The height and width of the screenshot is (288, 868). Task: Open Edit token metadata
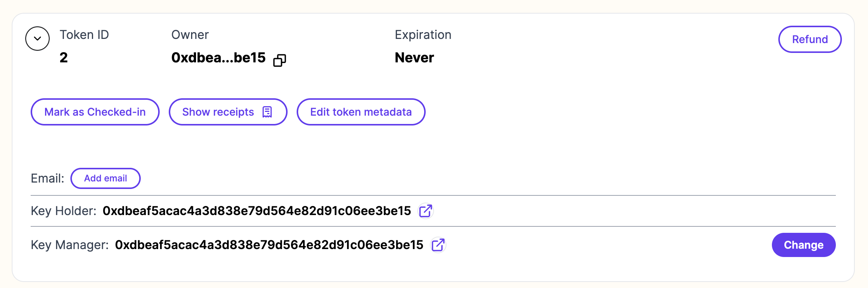click(361, 112)
